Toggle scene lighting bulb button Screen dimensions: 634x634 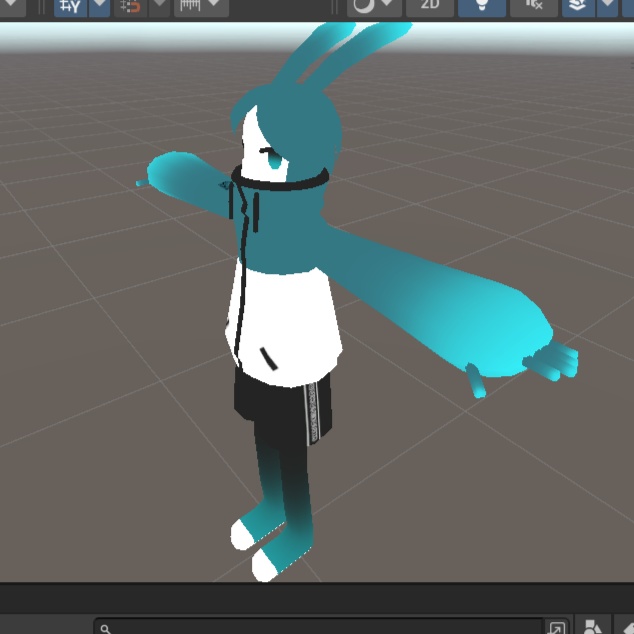pos(482,6)
